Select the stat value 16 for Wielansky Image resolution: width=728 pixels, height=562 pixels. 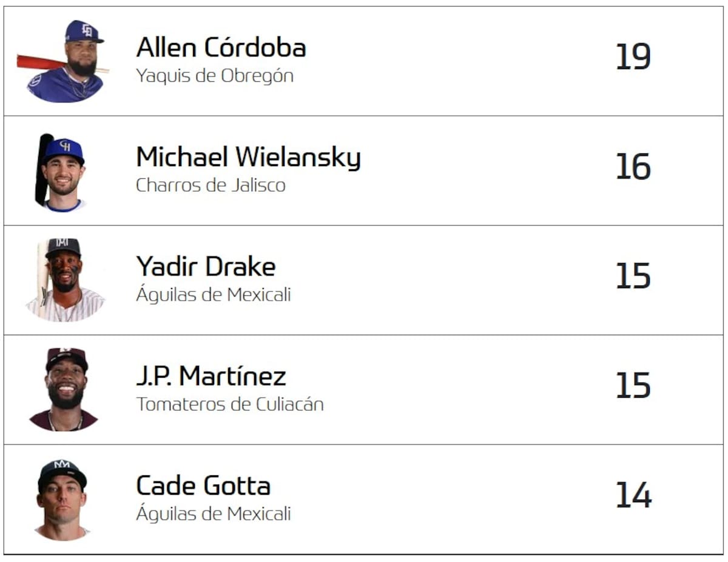tap(633, 167)
